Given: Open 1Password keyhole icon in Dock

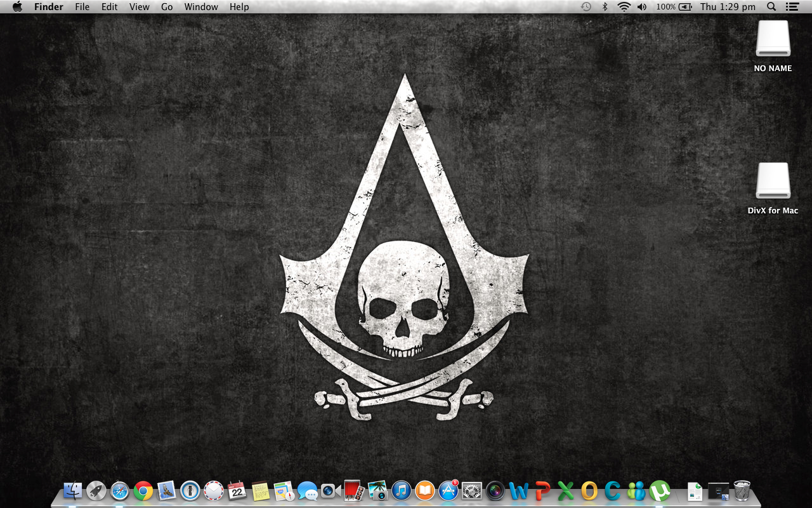Looking at the screenshot, I should pos(190,490).
